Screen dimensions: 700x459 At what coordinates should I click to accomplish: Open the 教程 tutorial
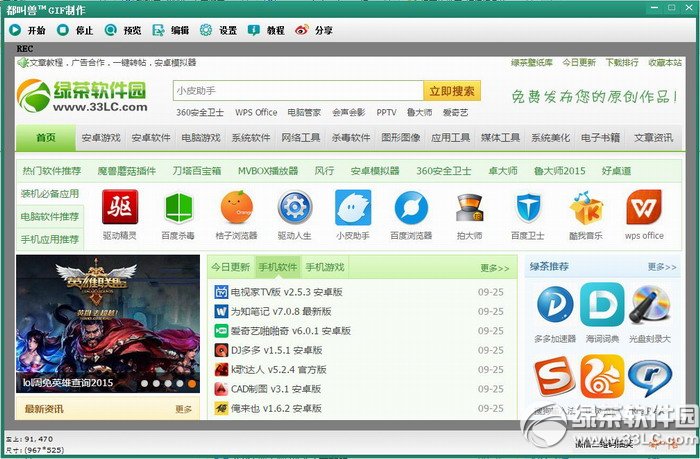[266, 30]
